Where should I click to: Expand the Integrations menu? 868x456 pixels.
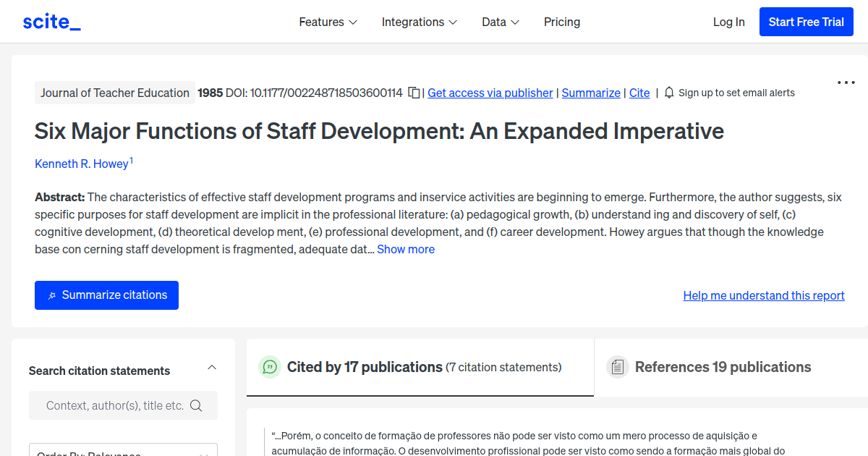pos(420,22)
